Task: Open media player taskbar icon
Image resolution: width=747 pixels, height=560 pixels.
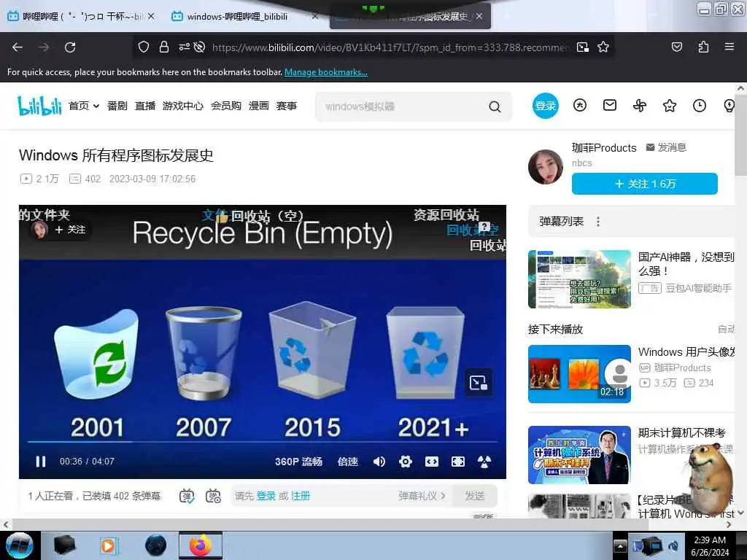Action: [109, 545]
